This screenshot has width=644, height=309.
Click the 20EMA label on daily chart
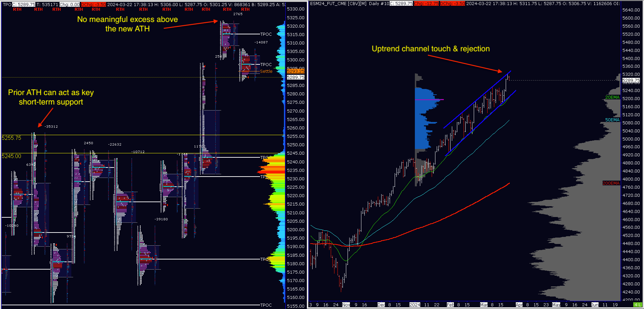(x=612, y=97)
